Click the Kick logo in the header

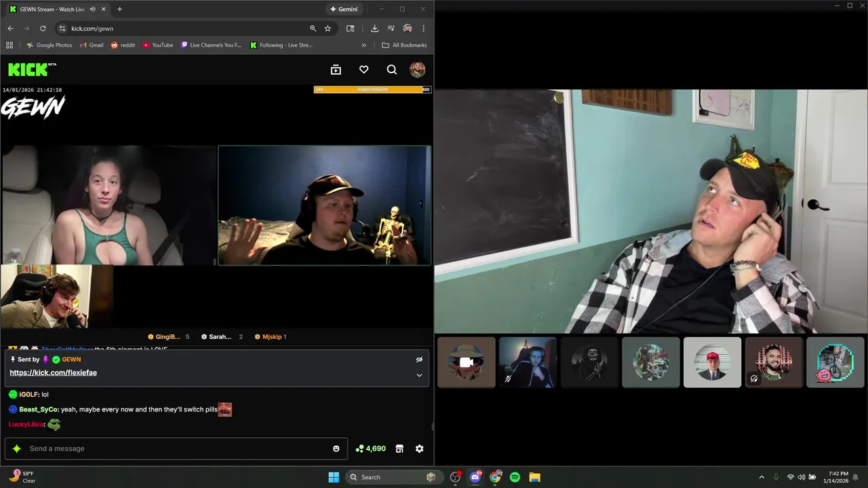pos(32,69)
